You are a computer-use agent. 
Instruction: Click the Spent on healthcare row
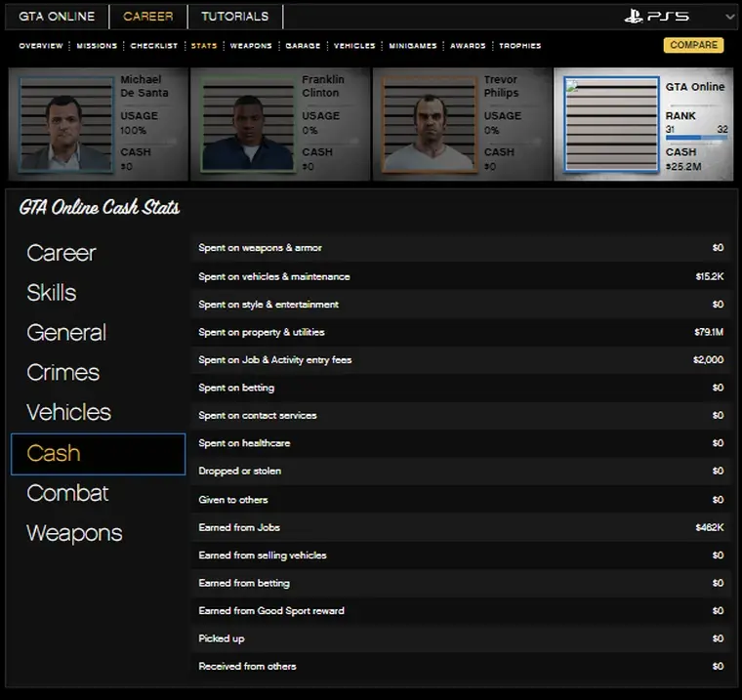click(461, 443)
